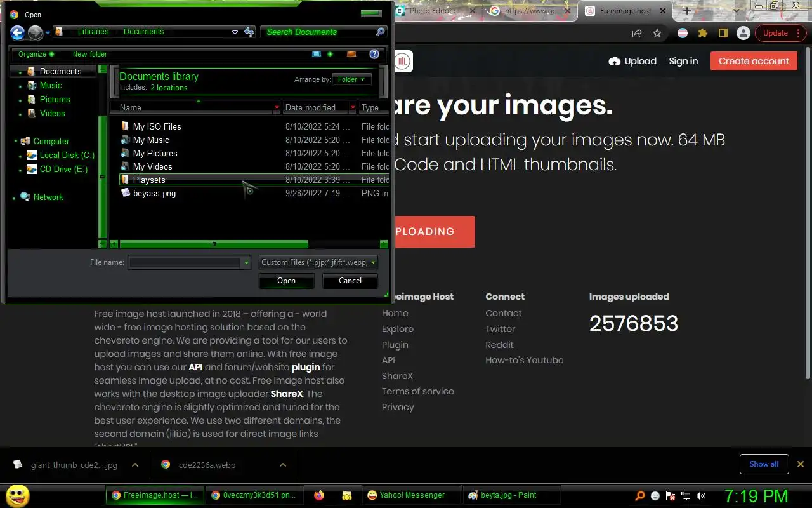Click the magnifier in Search Documents
The image size is (812, 508).
(380, 32)
